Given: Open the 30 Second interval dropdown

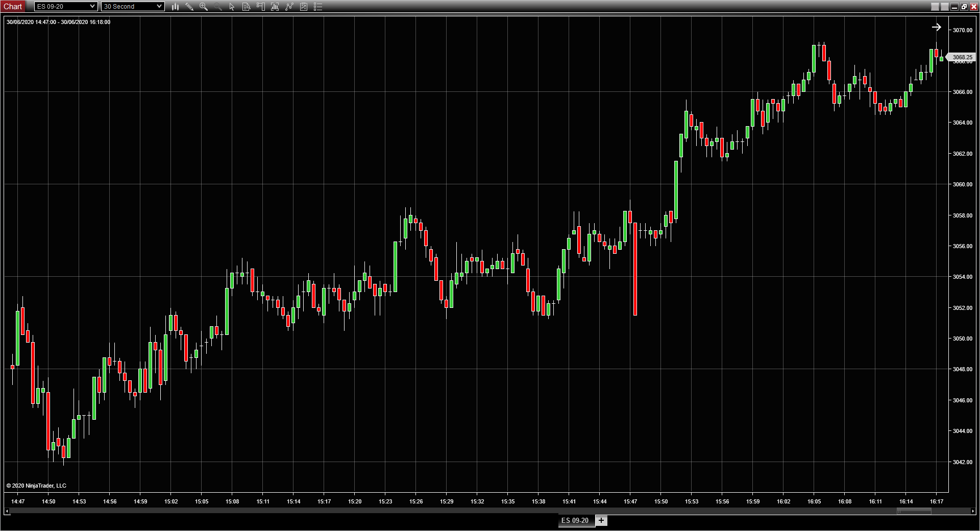Looking at the screenshot, I should (133, 7).
